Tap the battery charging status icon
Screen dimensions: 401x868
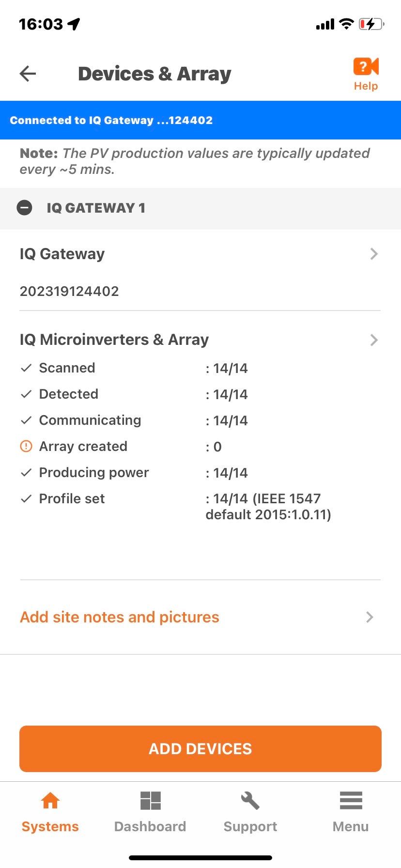(371, 24)
